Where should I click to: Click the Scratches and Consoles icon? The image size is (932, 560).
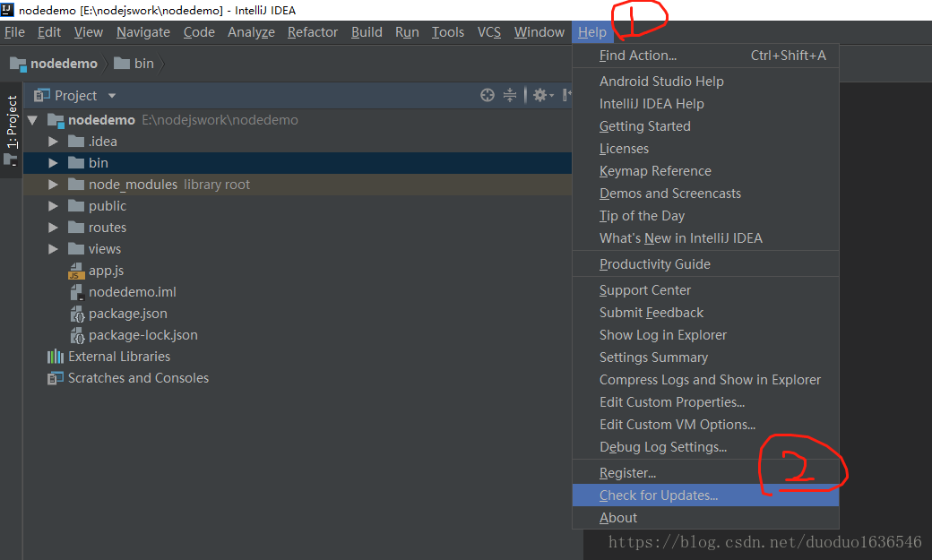point(56,378)
